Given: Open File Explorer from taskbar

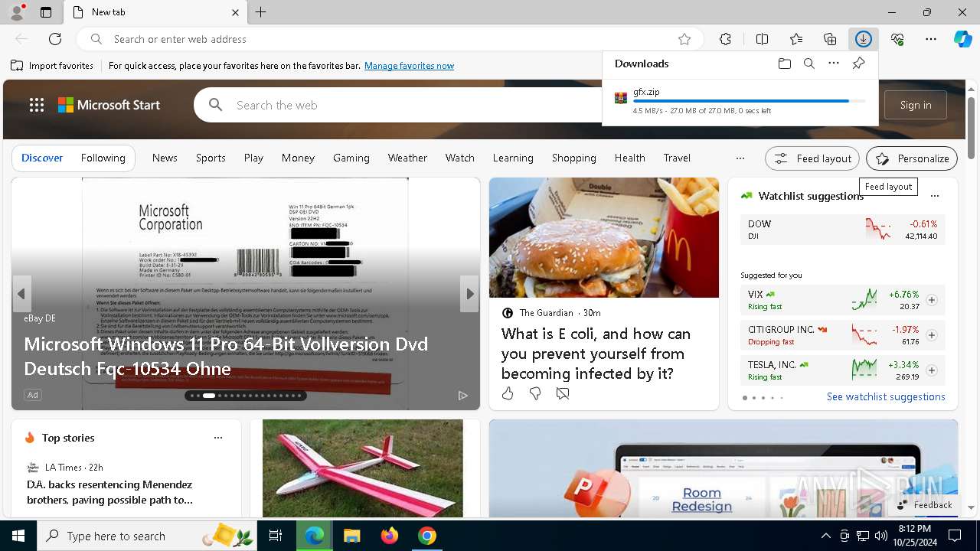Looking at the screenshot, I should pyautogui.click(x=351, y=536).
